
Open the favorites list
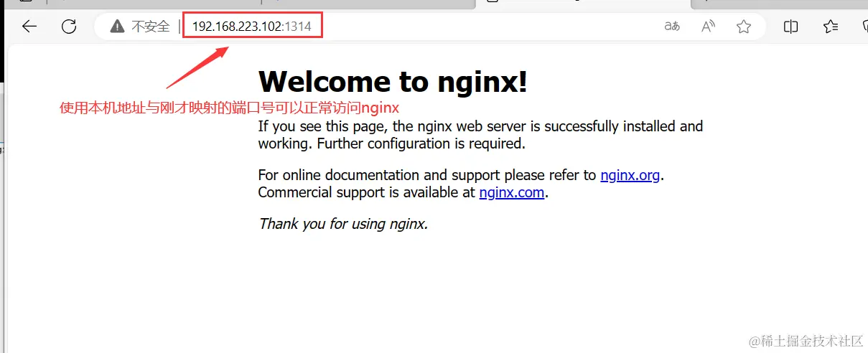[x=831, y=27]
